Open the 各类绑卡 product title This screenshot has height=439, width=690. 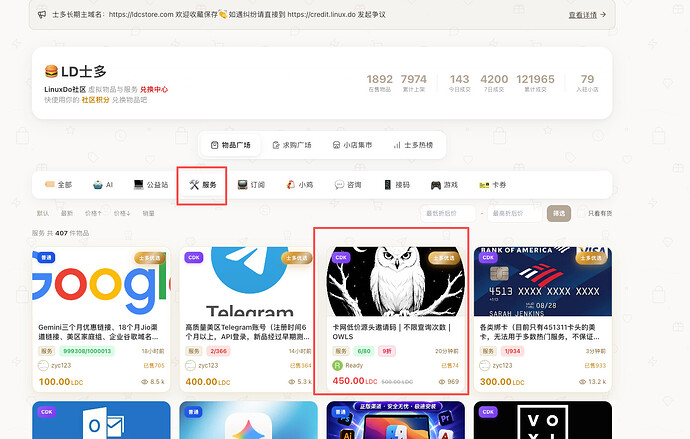pyautogui.click(x=540, y=332)
